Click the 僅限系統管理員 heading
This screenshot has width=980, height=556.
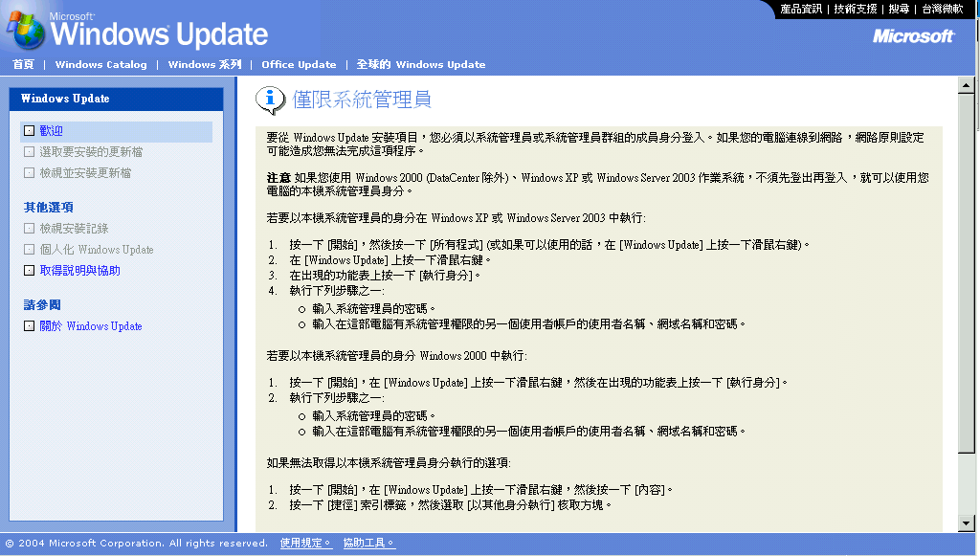362,100
